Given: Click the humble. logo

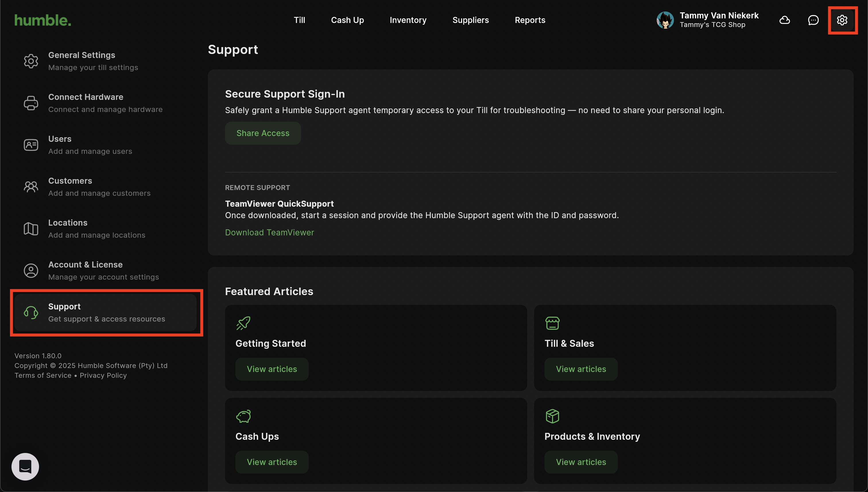Looking at the screenshot, I should [x=43, y=20].
